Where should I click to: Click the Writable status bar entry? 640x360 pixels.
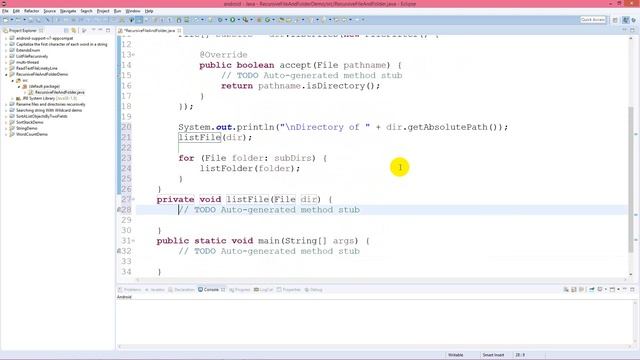[x=456, y=355]
